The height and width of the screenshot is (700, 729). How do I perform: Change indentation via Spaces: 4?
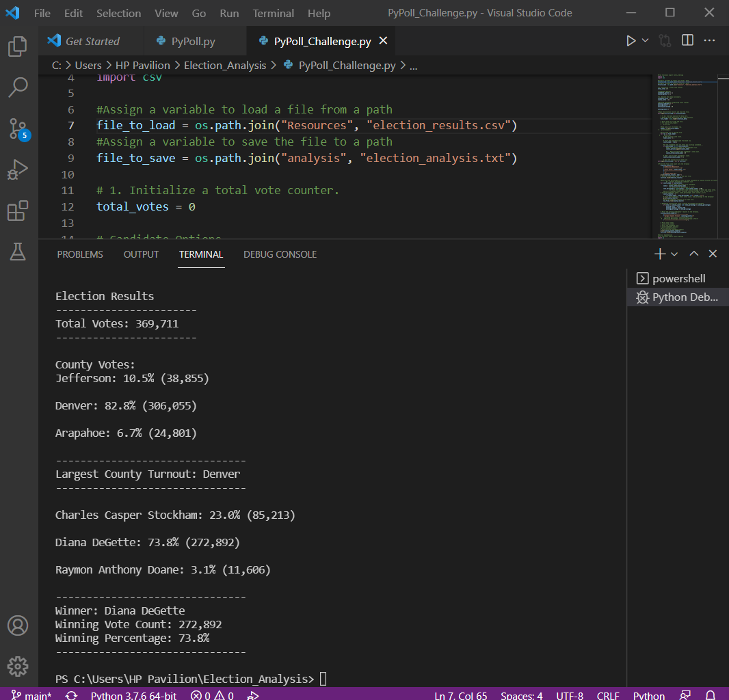pyautogui.click(x=521, y=695)
